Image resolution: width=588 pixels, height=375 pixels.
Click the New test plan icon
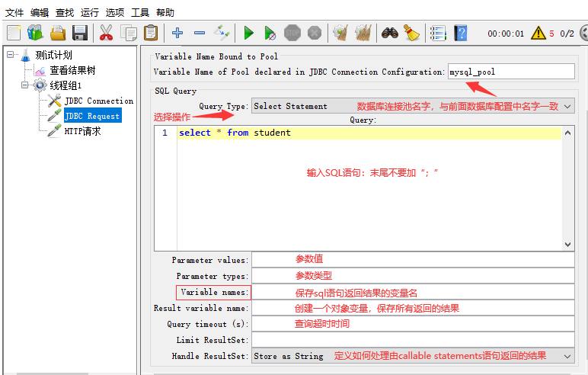(x=14, y=33)
